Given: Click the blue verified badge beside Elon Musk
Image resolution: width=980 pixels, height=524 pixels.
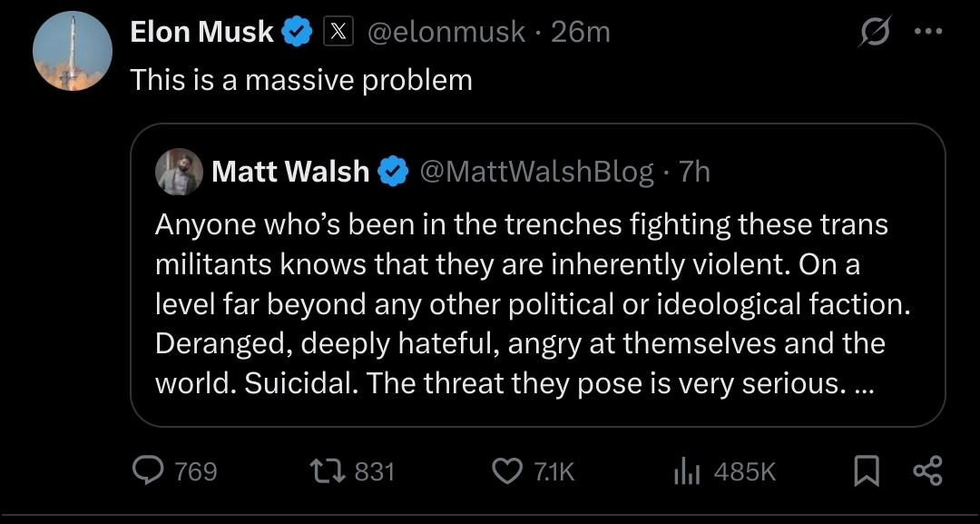Looking at the screenshot, I should click(x=297, y=33).
